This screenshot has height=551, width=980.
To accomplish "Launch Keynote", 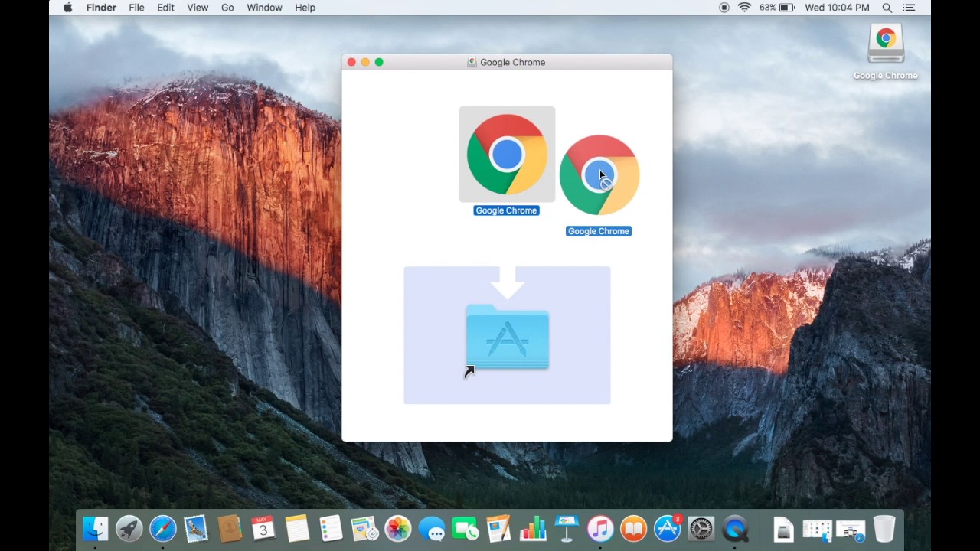I will [x=567, y=528].
